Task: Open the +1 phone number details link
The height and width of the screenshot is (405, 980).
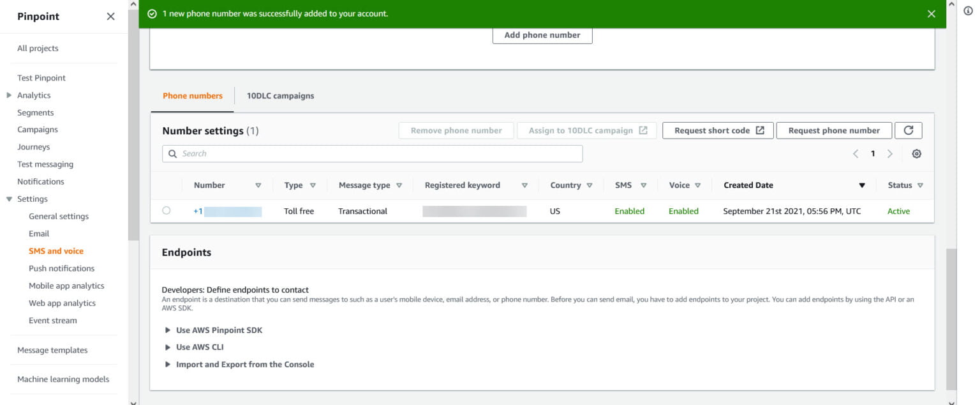Action: [200, 211]
